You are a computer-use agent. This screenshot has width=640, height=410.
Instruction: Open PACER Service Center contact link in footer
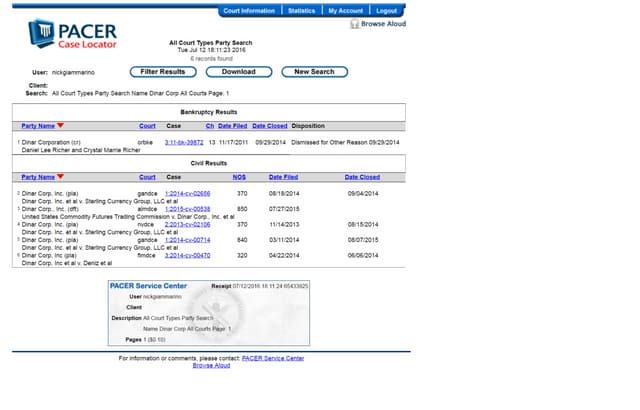point(273,358)
